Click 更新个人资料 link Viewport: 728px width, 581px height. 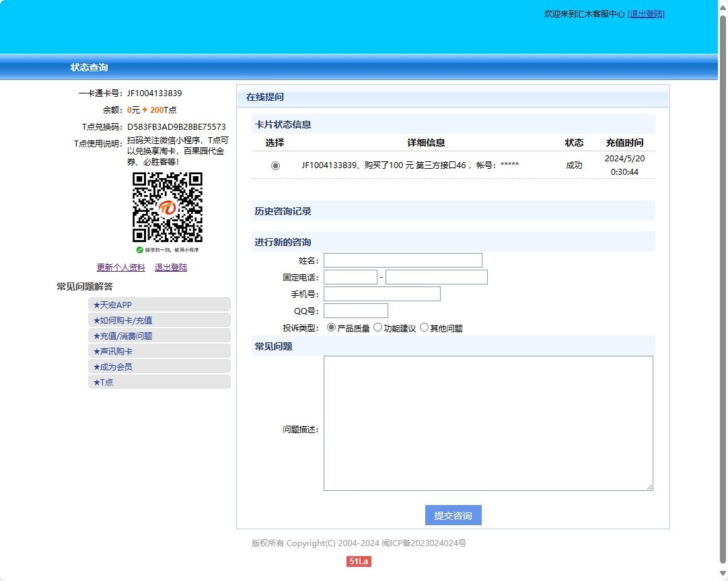(x=121, y=268)
